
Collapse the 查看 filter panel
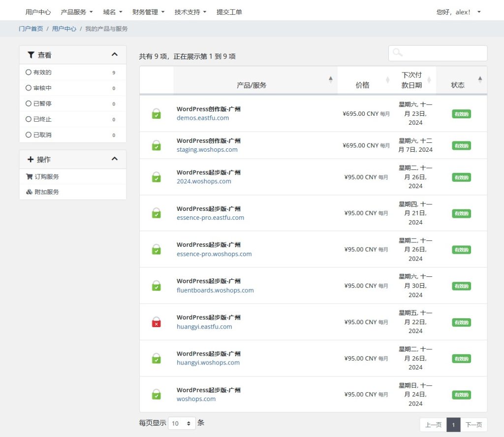click(115, 55)
